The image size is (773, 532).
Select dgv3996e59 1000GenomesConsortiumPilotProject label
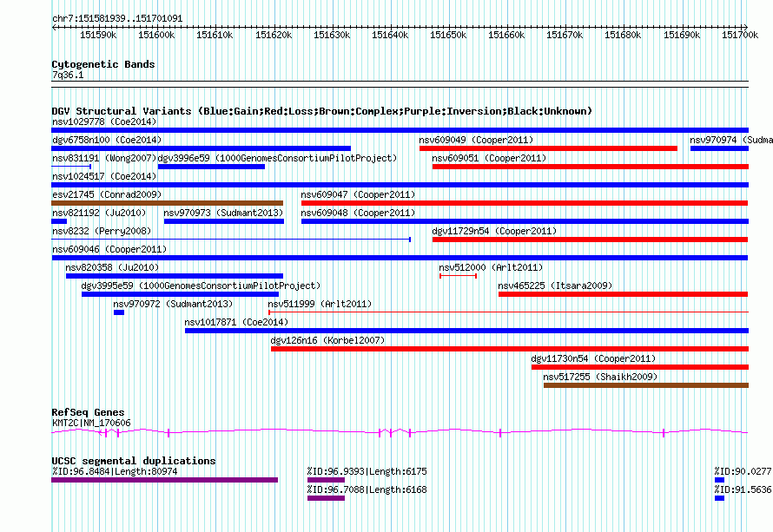[x=278, y=158]
